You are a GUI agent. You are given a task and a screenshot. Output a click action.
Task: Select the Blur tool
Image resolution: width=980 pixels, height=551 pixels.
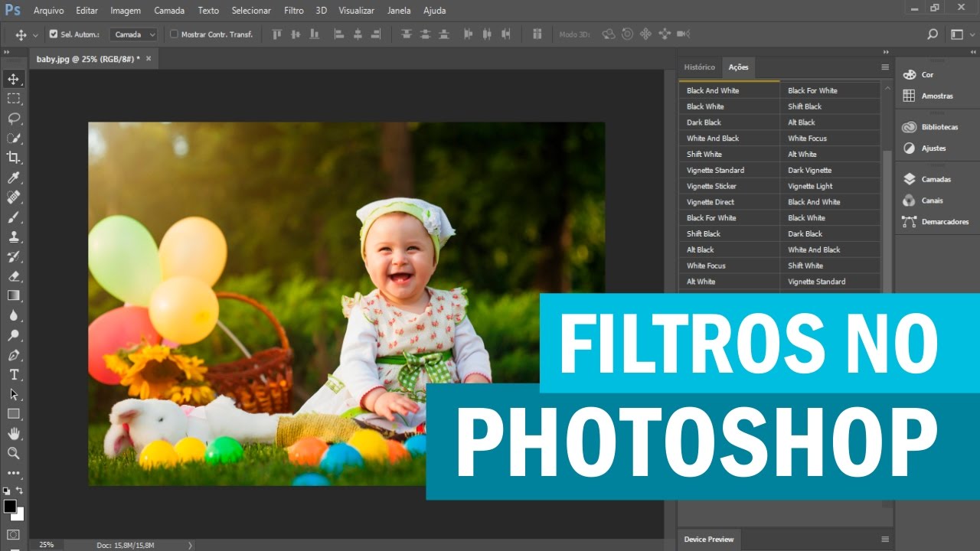[x=14, y=315]
